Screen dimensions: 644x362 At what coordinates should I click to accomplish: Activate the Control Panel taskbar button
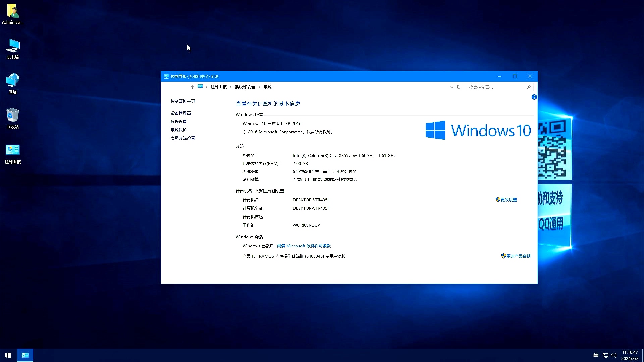[25, 355]
